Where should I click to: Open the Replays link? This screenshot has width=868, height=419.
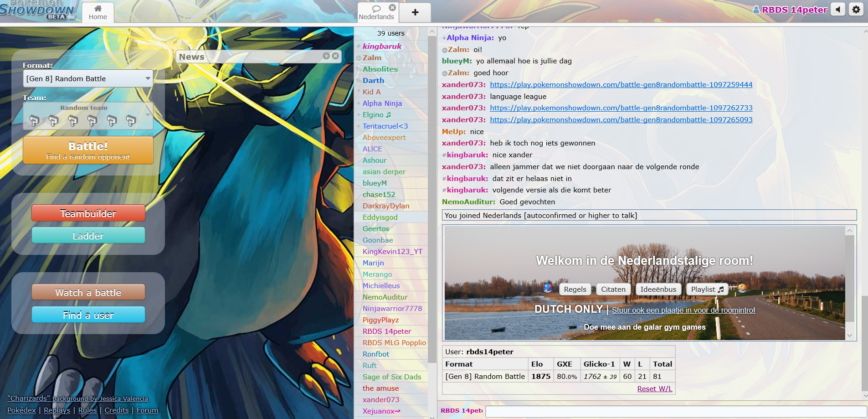[57, 410]
